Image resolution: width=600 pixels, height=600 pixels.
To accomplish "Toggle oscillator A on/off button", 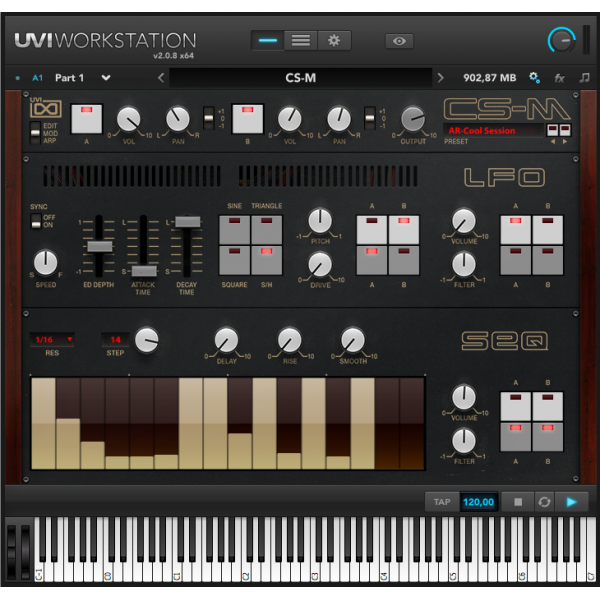I will click(x=87, y=119).
